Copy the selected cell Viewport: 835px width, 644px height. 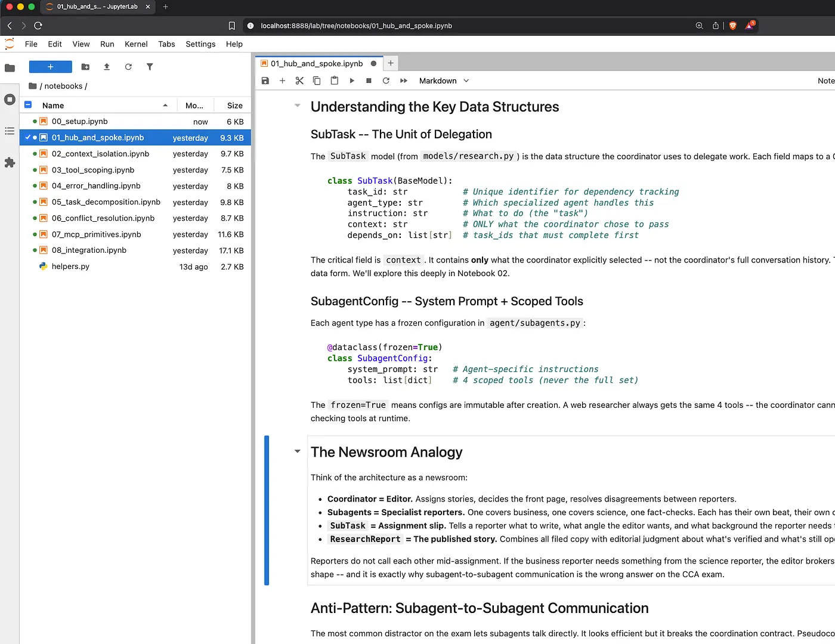[x=317, y=80]
